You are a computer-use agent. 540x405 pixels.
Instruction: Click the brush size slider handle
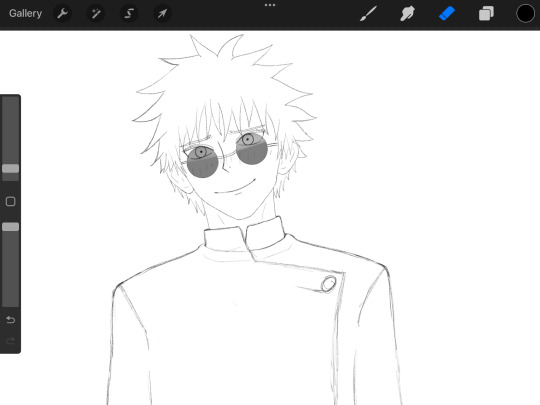point(11,168)
